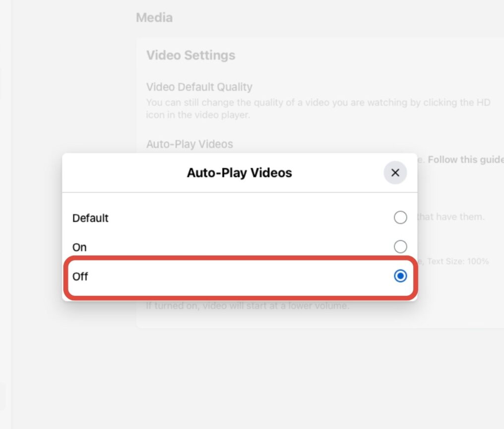Click the divider below Default option

240,232
